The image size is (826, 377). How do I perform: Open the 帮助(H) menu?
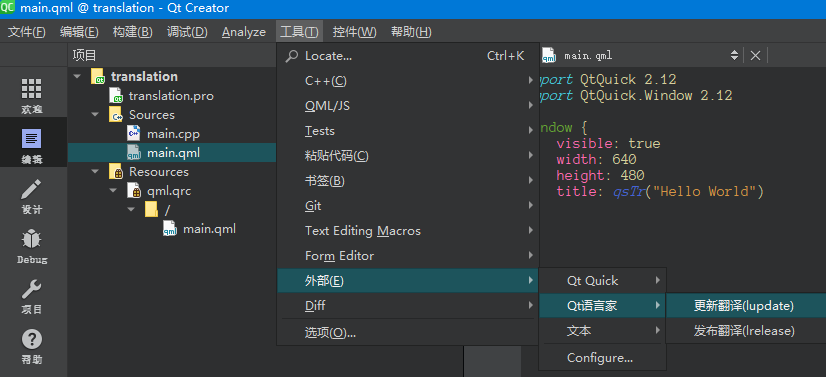coord(411,32)
